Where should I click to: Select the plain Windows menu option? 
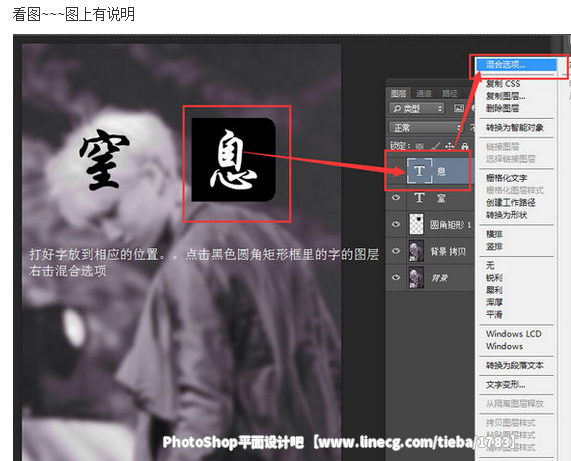point(504,346)
